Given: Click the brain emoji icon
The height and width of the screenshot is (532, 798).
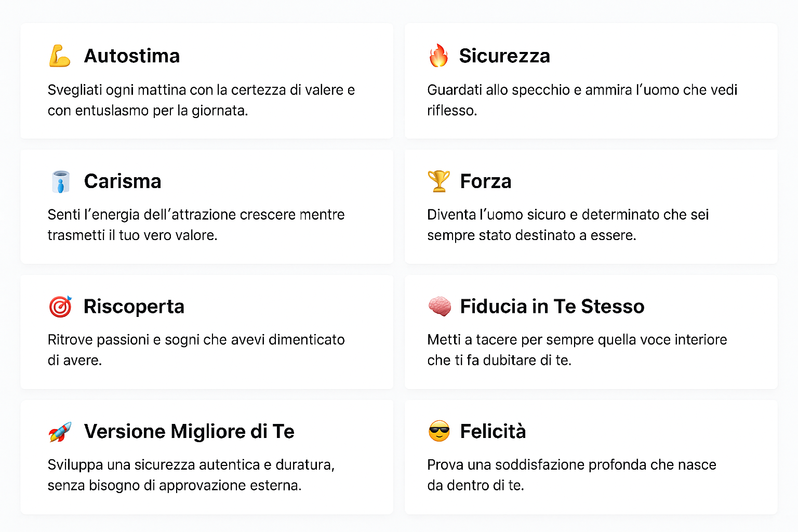Looking at the screenshot, I should click(x=440, y=307).
